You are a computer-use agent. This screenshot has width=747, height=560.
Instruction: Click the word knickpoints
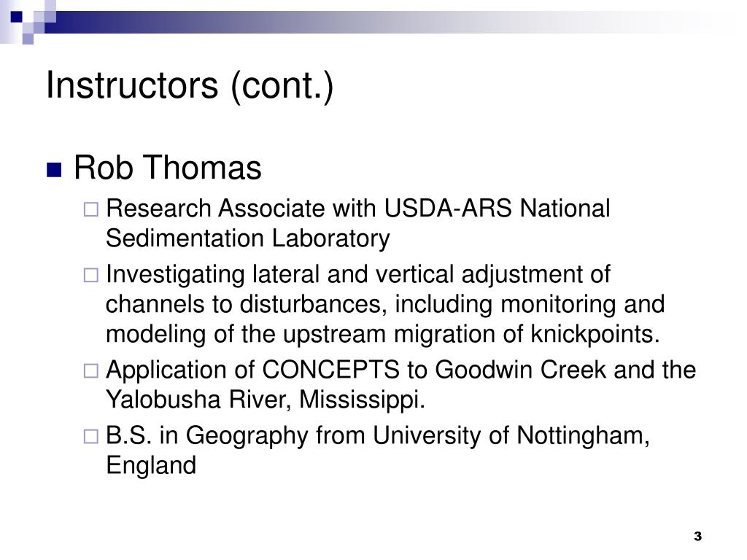pos(595,334)
